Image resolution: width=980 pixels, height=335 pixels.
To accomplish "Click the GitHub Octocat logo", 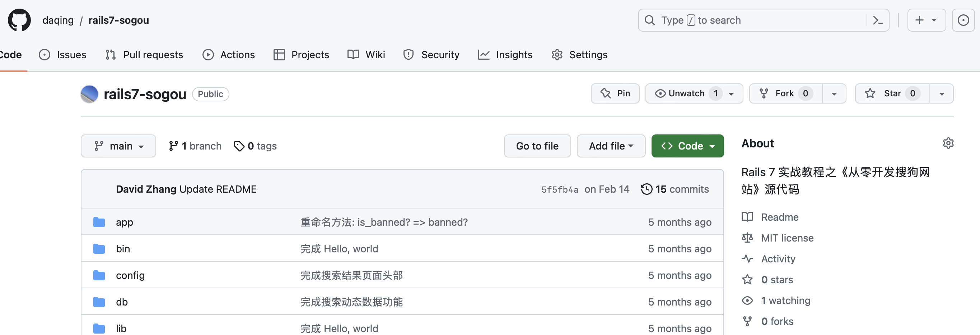I will click(x=19, y=20).
